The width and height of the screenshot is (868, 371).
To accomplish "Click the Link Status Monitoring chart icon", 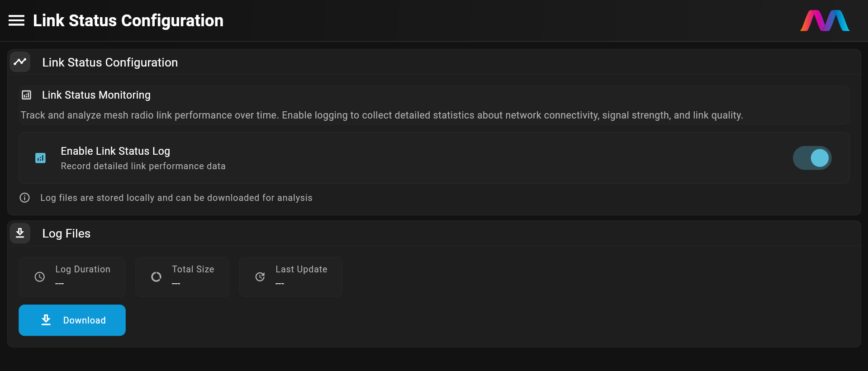I will pos(27,95).
